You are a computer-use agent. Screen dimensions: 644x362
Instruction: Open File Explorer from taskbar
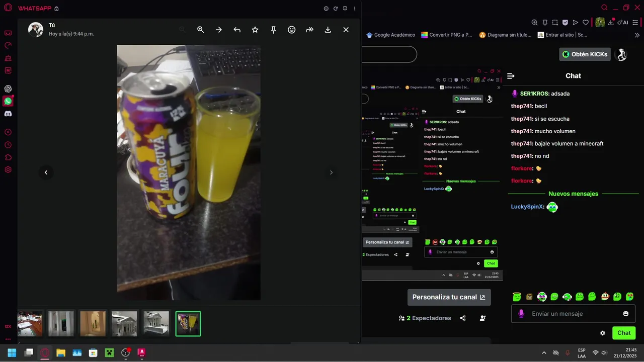[61, 353]
